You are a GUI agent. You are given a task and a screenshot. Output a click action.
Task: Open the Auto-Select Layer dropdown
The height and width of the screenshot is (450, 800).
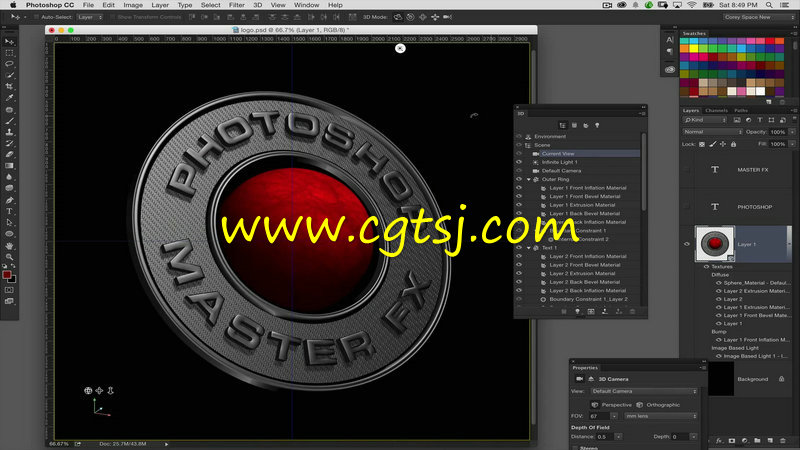coord(90,17)
